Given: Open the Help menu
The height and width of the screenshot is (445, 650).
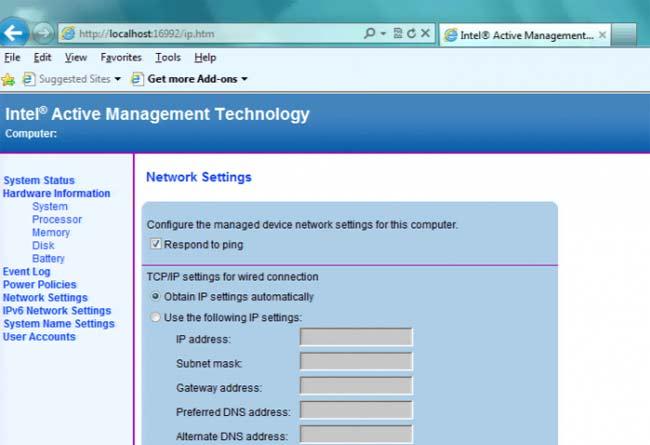Looking at the screenshot, I should pos(205,58).
